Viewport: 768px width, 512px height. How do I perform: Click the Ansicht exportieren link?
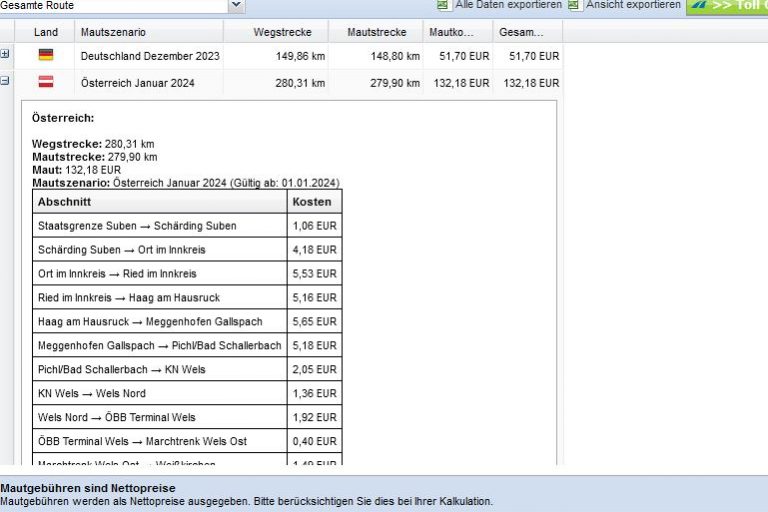pyautogui.click(x=632, y=5)
